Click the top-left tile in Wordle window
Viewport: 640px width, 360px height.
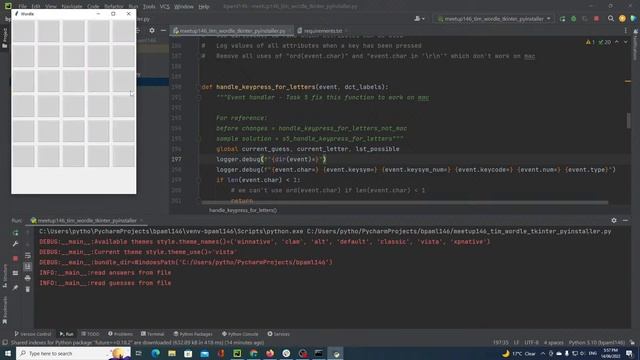click(x=24, y=31)
